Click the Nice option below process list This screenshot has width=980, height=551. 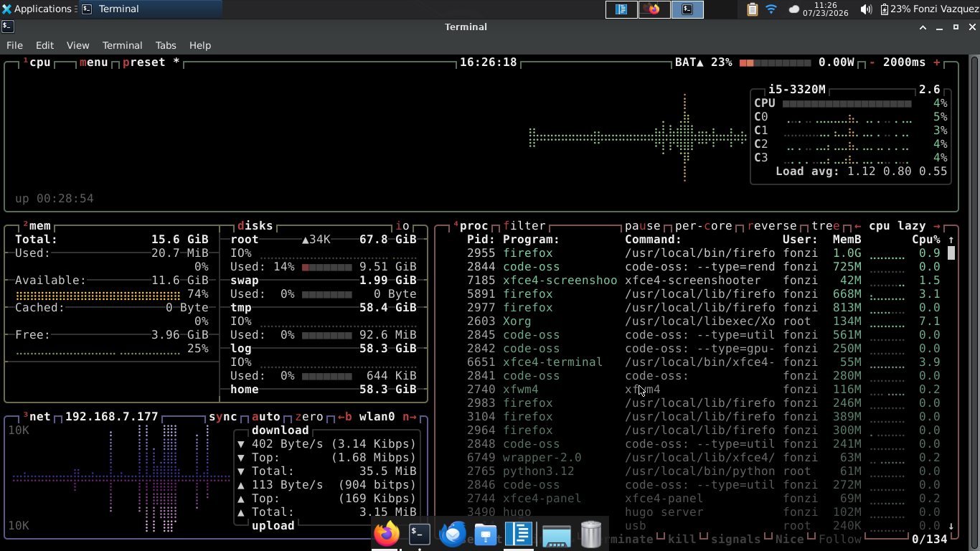[x=790, y=540]
